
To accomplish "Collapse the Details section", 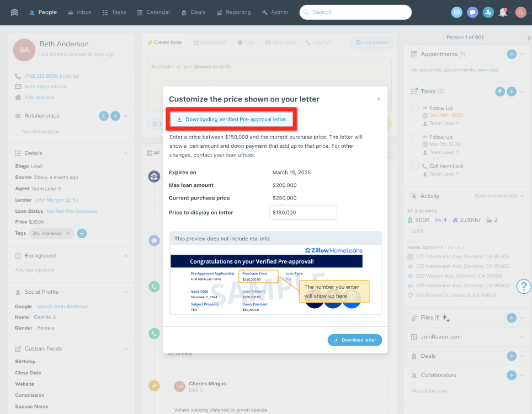I will 126,153.
